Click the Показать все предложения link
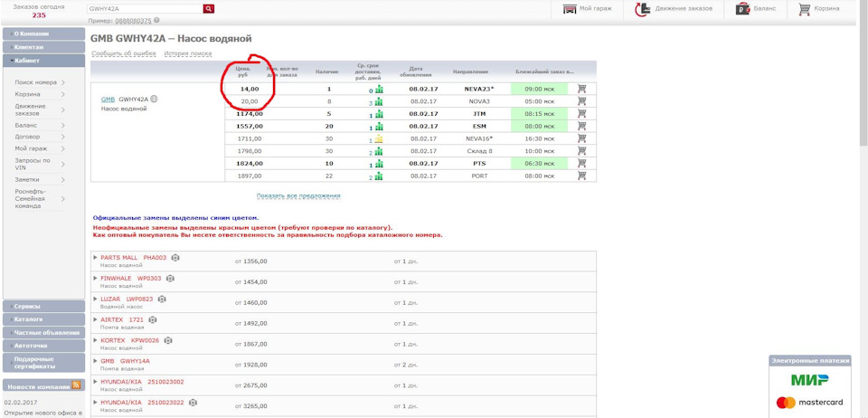 pyautogui.click(x=298, y=195)
